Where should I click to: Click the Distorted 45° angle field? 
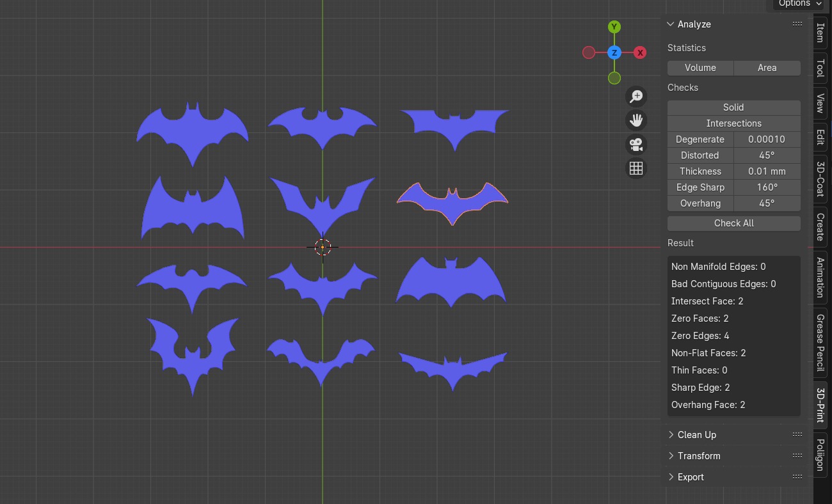(x=767, y=155)
